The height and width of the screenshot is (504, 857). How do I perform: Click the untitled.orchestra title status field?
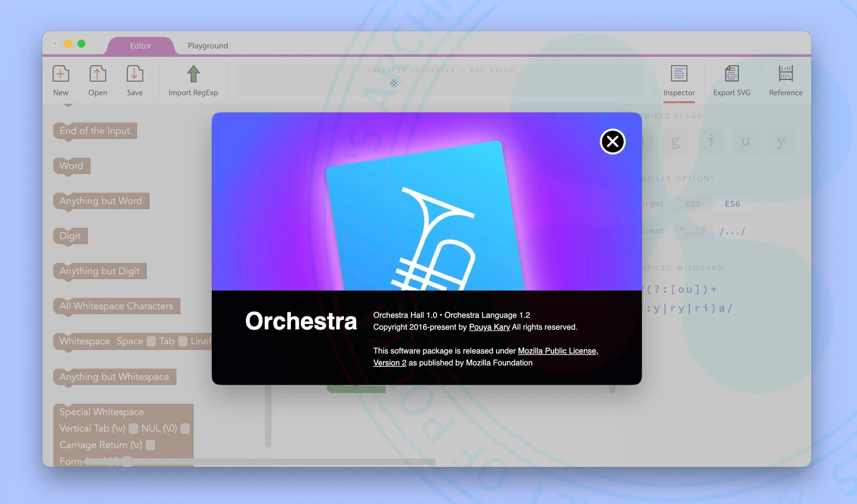pos(440,80)
